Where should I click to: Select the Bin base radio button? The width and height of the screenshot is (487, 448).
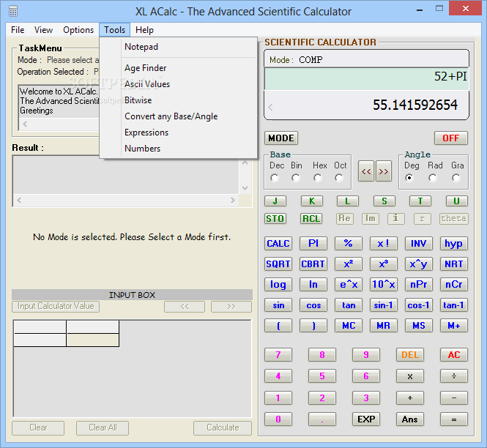pos(296,178)
